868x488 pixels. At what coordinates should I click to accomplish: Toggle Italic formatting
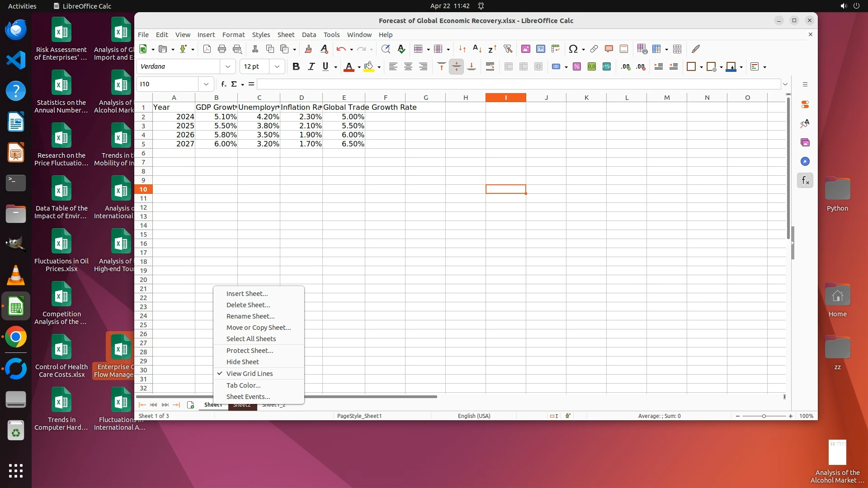(311, 66)
